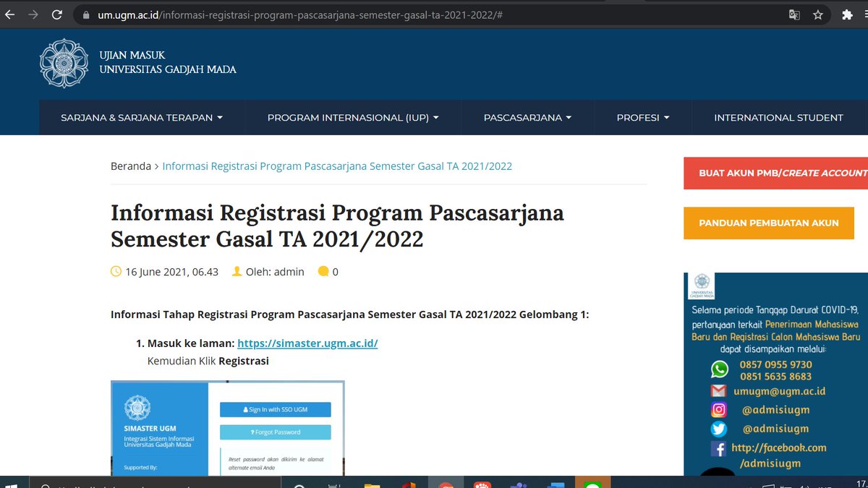Click the Twitter bird icon in the banner
The image size is (868, 488).
718,429
